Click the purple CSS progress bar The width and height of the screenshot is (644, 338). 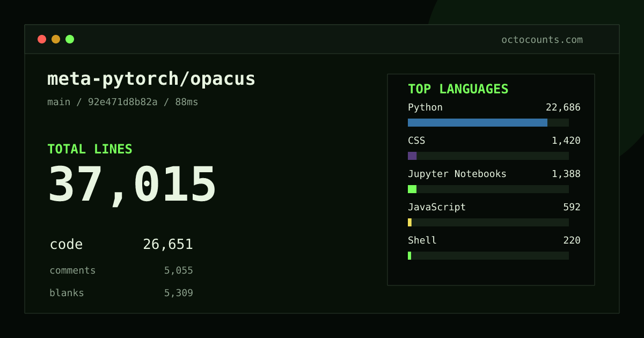412,156
